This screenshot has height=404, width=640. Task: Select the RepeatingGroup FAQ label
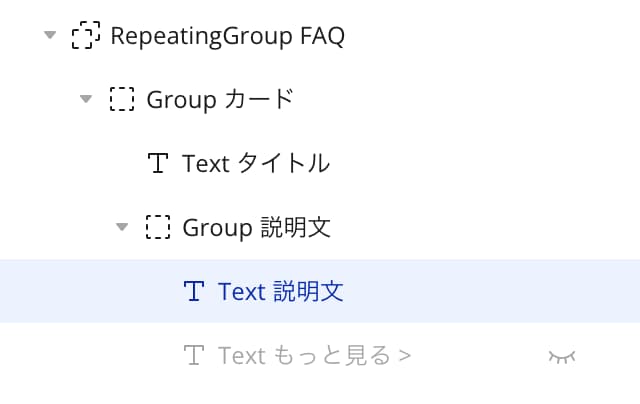228,36
